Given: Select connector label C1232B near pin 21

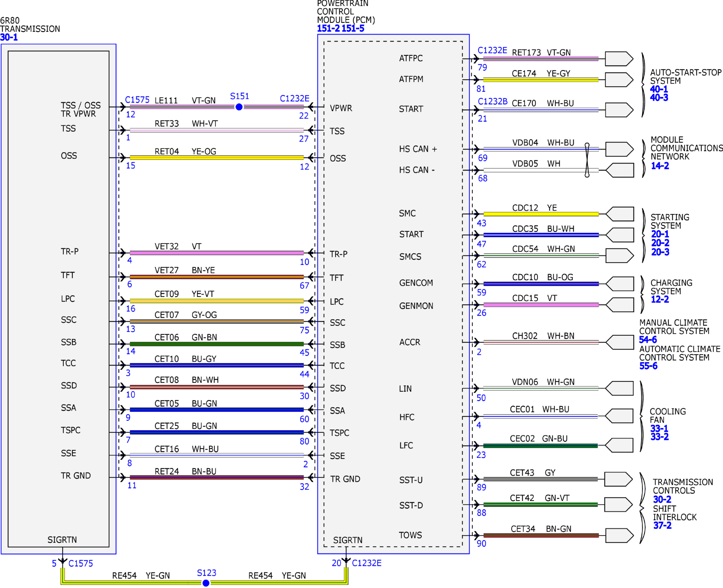Looking at the screenshot, I should (493, 102).
